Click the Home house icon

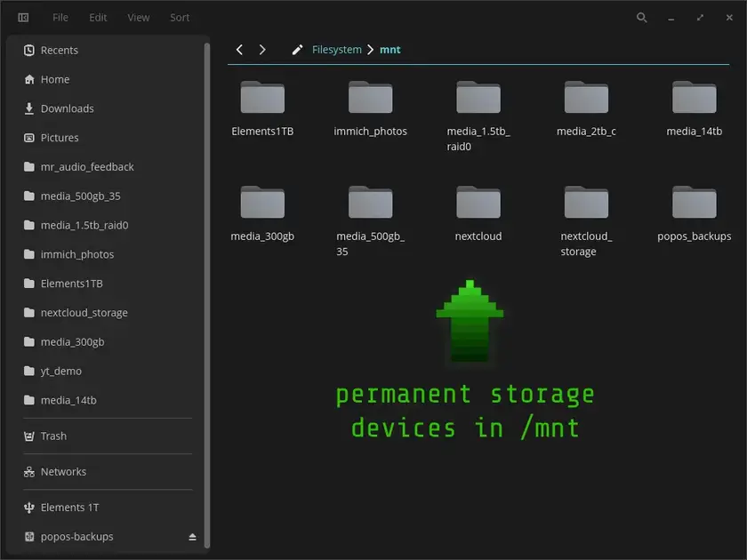click(x=29, y=79)
